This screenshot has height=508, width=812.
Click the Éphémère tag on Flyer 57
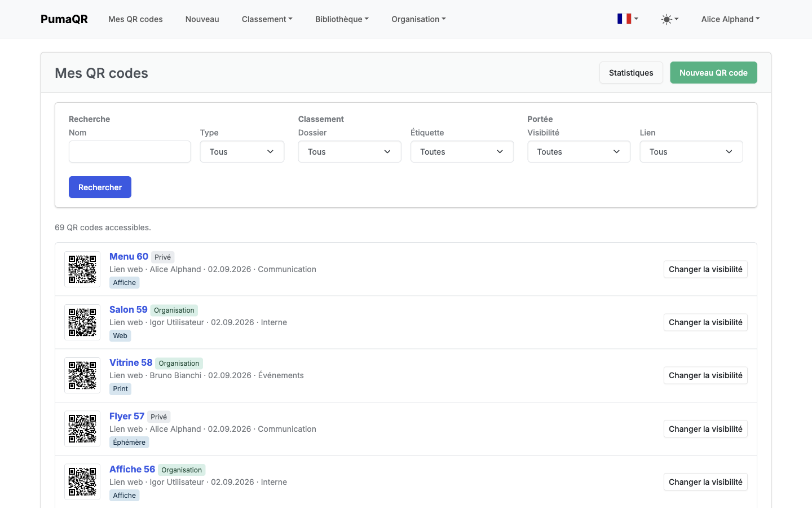(x=129, y=443)
